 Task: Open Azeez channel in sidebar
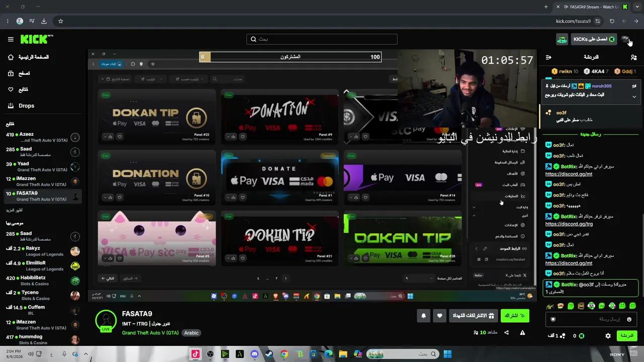(x=43, y=137)
